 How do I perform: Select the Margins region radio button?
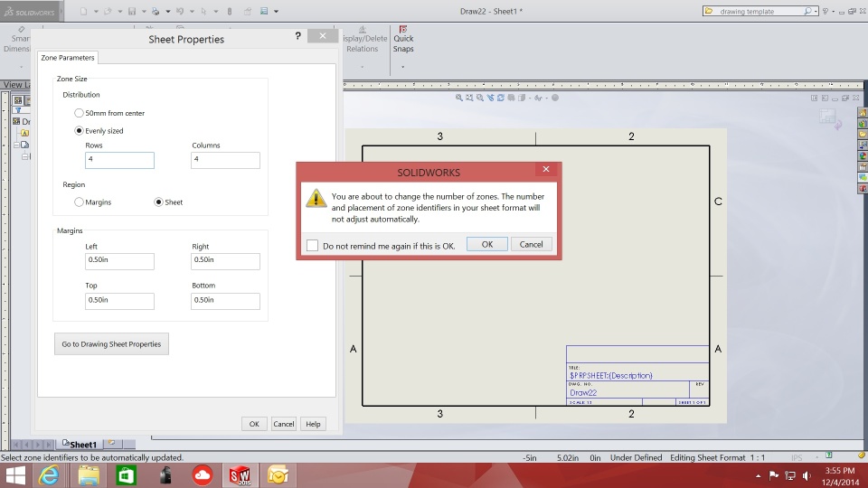click(79, 202)
